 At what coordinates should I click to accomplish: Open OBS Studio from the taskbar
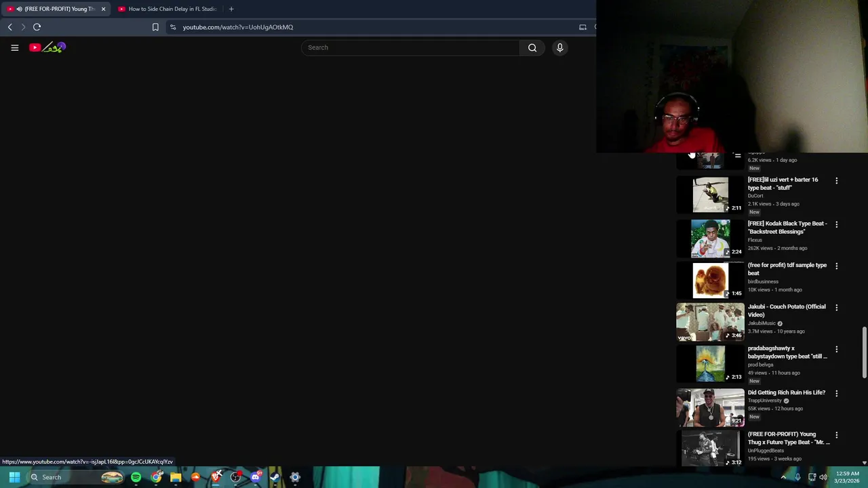(x=235, y=477)
